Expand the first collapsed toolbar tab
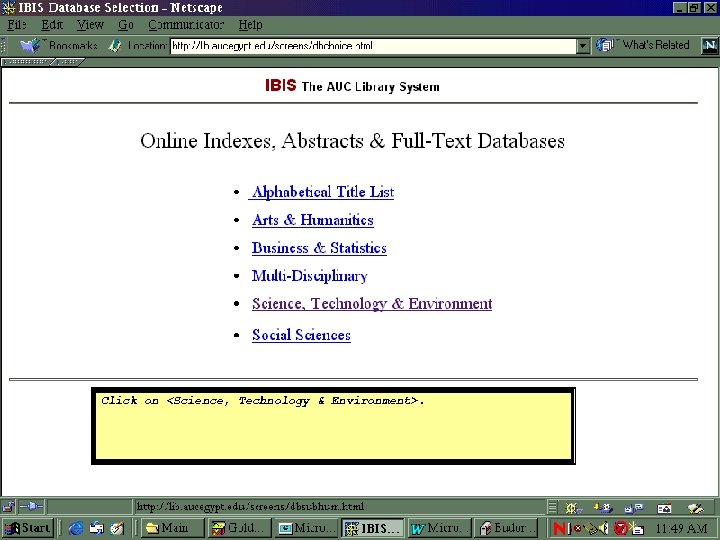The image size is (720, 540). 26,62
